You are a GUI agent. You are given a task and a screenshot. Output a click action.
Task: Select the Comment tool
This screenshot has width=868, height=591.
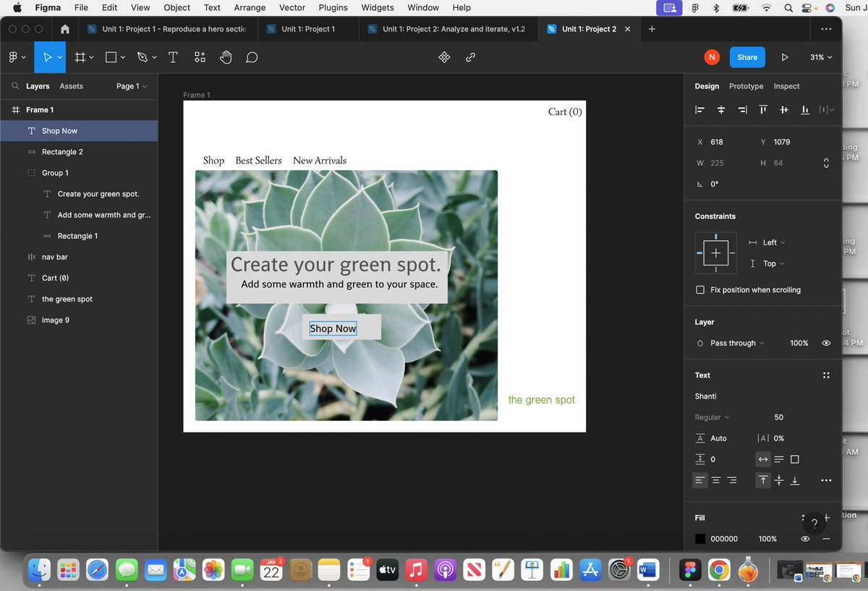[x=252, y=57]
